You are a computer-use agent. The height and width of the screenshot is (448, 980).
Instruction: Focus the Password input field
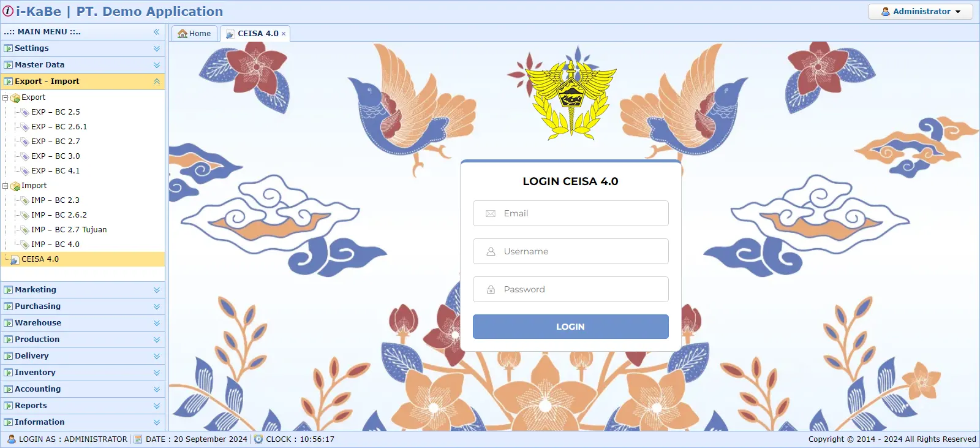570,289
